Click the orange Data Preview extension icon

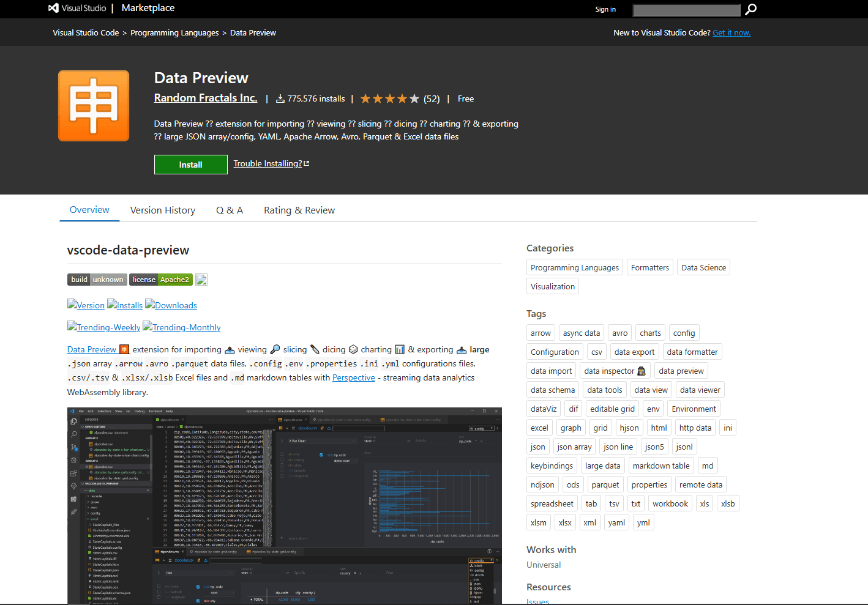94,106
